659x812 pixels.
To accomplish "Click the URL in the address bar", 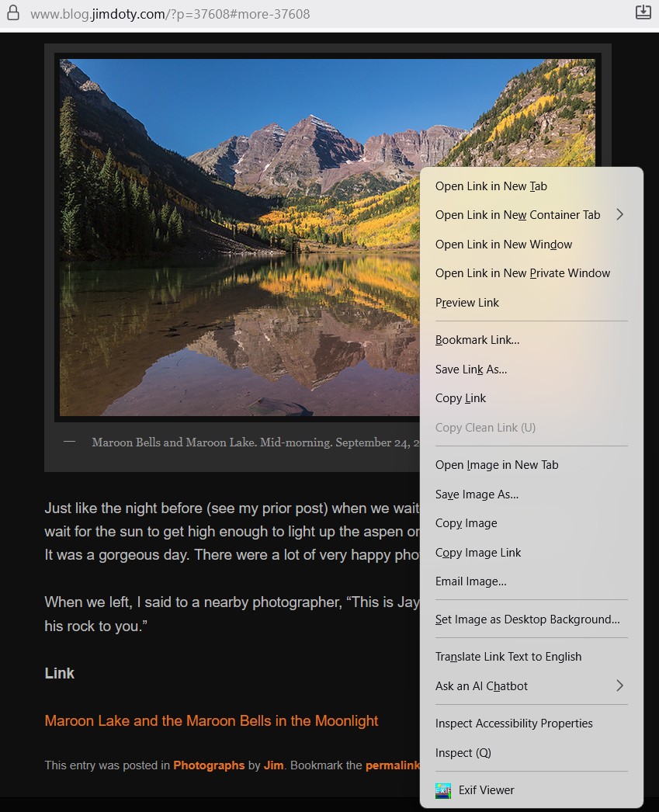I will click(170, 14).
